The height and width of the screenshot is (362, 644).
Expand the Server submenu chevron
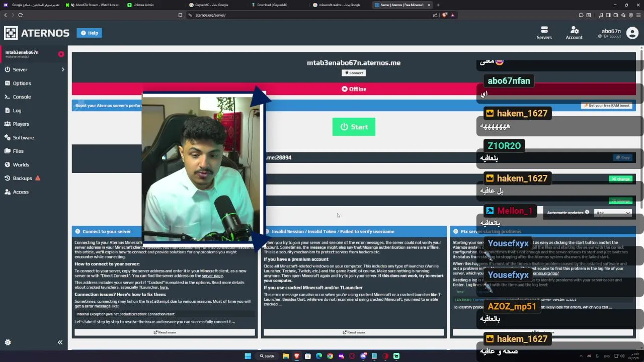63,69
